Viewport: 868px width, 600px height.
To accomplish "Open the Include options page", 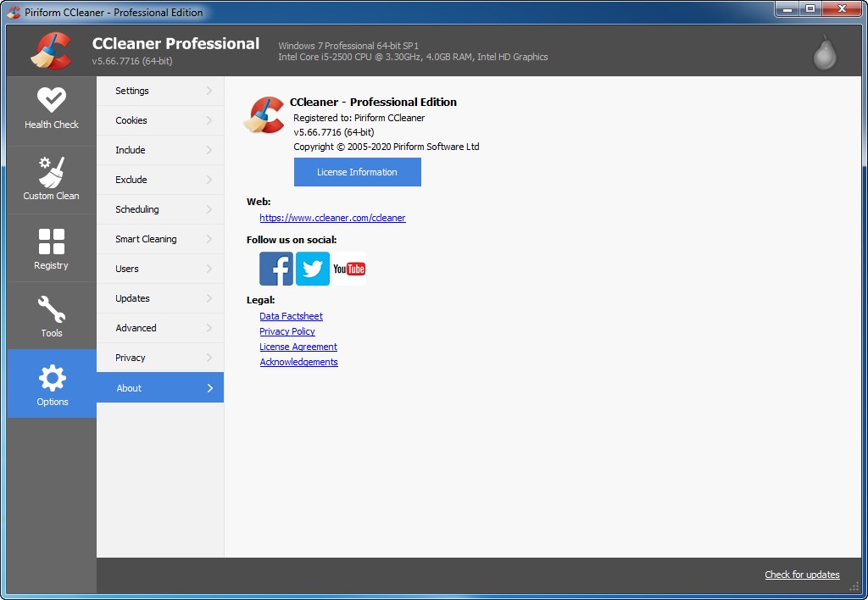I will click(160, 150).
